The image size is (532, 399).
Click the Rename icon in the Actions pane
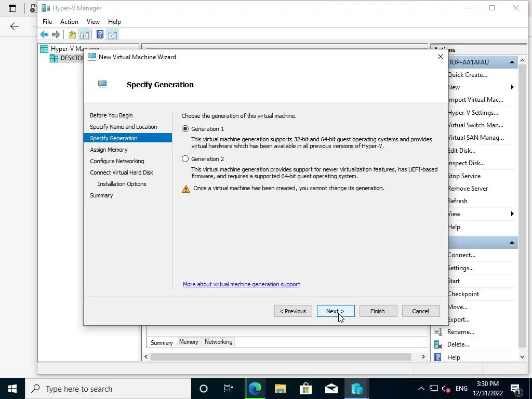pyautogui.click(x=438, y=331)
